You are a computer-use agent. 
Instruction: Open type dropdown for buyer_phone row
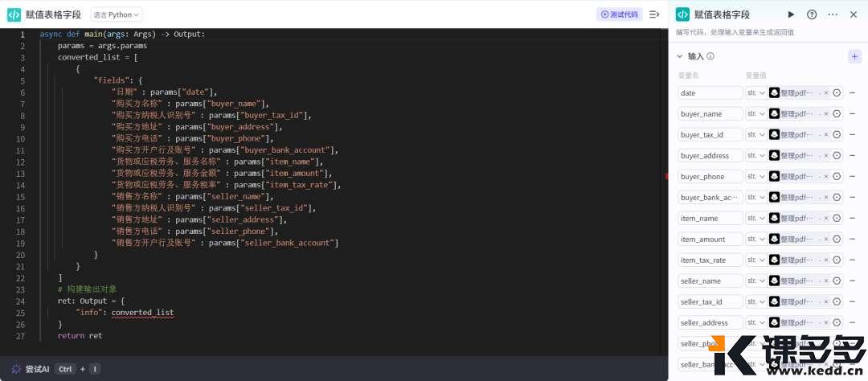click(x=755, y=176)
